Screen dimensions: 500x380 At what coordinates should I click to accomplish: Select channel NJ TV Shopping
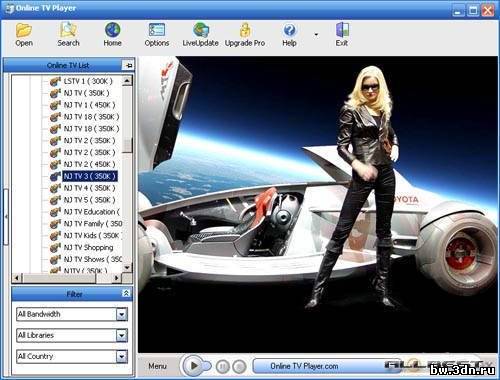point(88,247)
